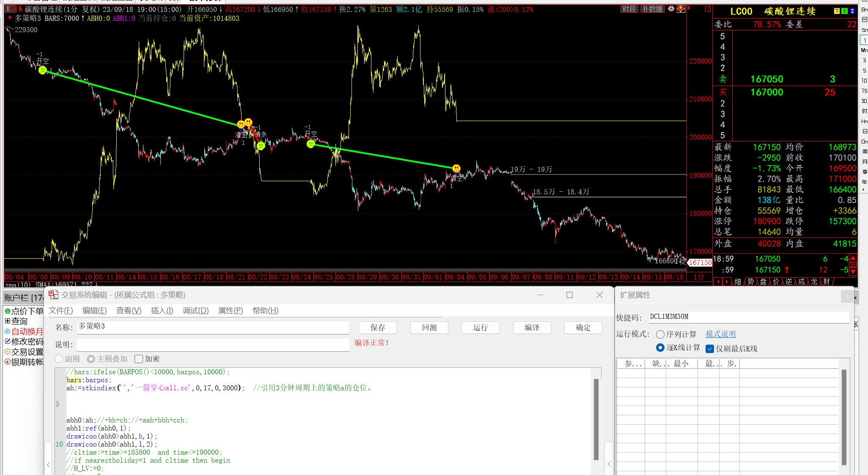Click the 保存 button
Viewport: 868px width, 475px height.
click(378, 328)
